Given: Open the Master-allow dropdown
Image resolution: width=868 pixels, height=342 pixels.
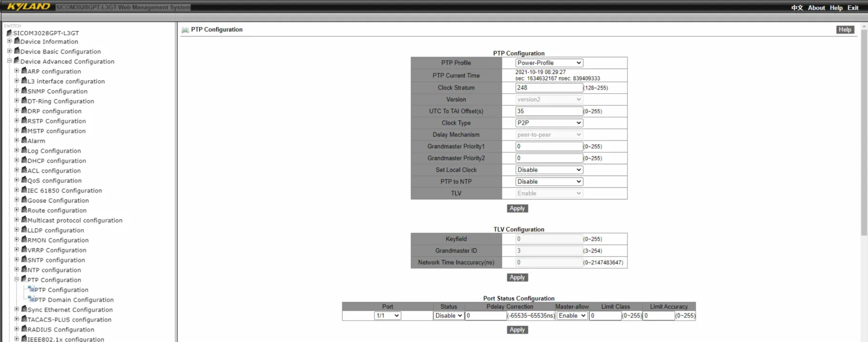Looking at the screenshot, I should tap(572, 316).
